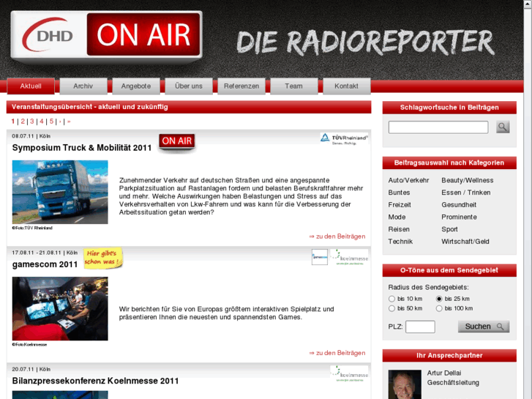Open the blue truck photo
The height and width of the screenshot is (399, 532).
pos(60,193)
